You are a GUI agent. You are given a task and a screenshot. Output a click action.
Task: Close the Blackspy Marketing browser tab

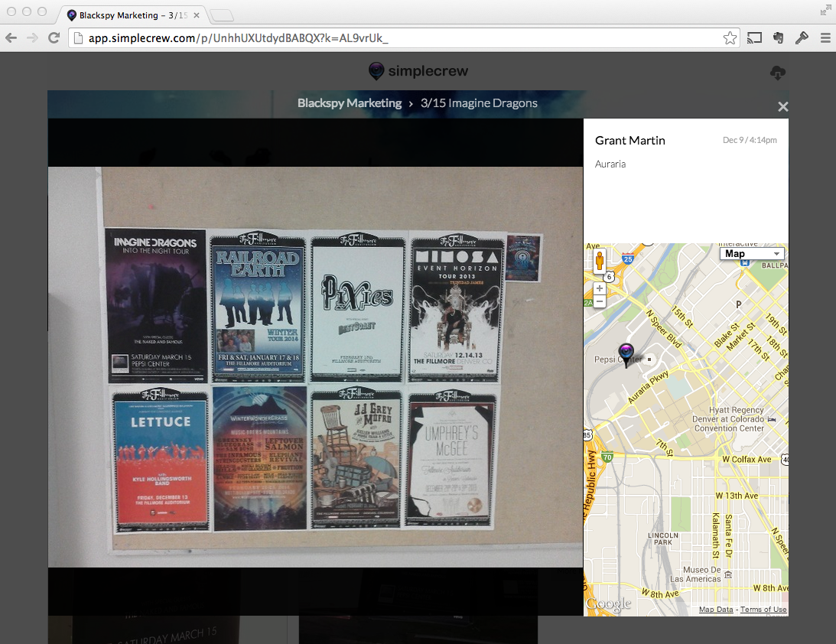197,15
